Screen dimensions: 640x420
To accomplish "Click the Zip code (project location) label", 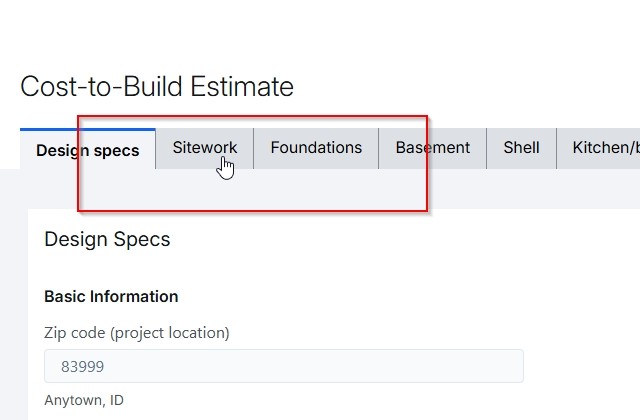I will 137,332.
